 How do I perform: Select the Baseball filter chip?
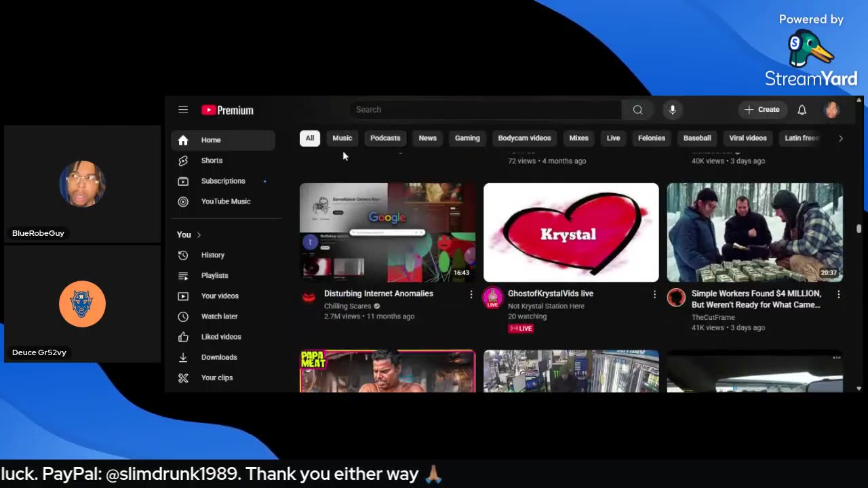click(697, 138)
